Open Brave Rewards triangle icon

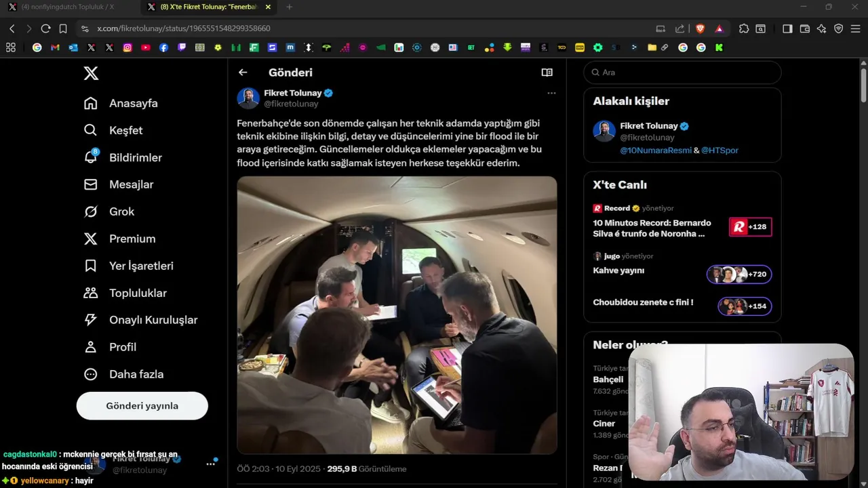pyautogui.click(x=719, y=28)
